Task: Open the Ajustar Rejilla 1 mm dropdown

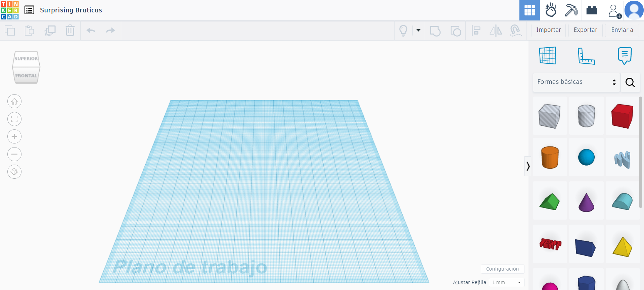Action: pos(506,282)
